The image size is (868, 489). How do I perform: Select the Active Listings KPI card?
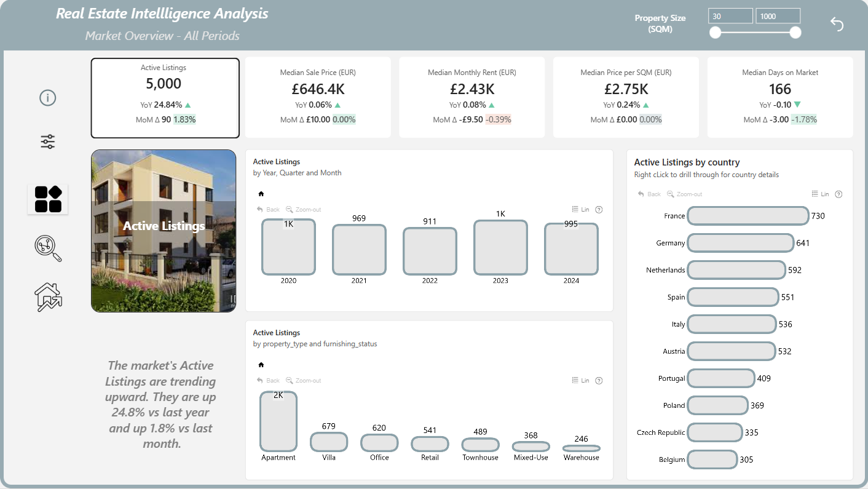point(165,98)
